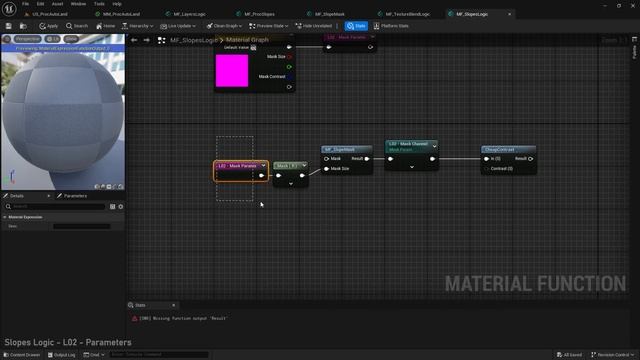Click CheapContrast In (S) input pin
The image size is (640, 360).
coord(487,159)
